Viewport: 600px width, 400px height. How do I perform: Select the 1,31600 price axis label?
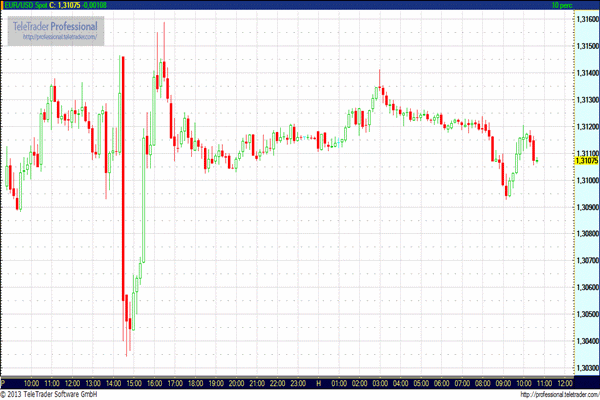[x=587, y=19]
